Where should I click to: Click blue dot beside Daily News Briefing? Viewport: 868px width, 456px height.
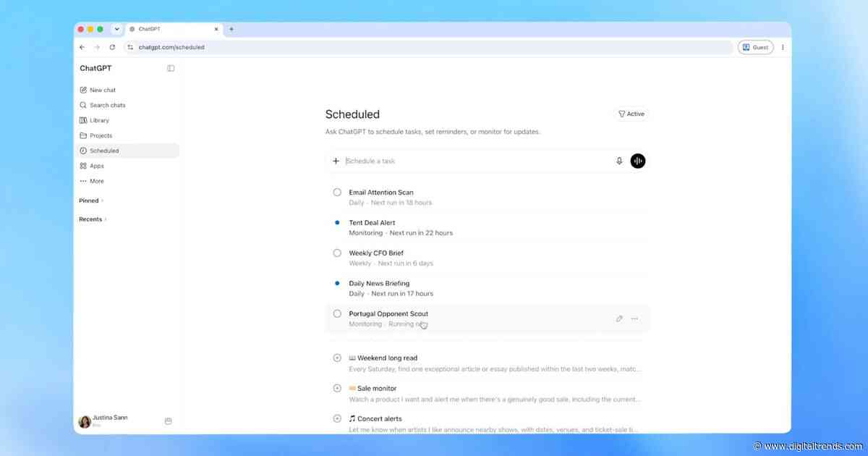coord(337,284)
